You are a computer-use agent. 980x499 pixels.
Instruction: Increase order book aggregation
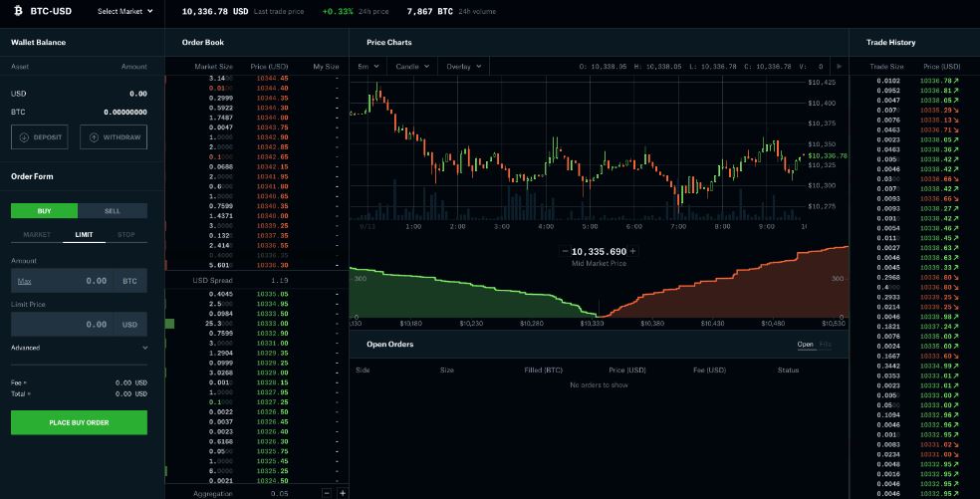pyautogui.click(x=343, y=493)
